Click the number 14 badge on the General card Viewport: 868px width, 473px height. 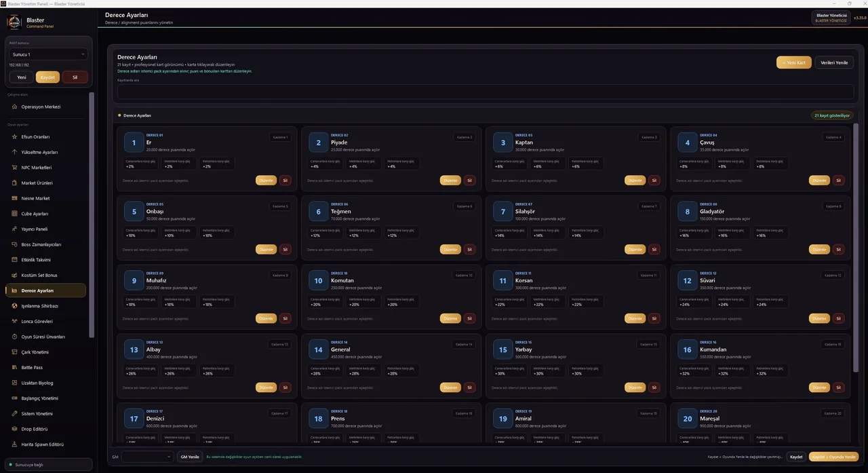tap(319, 349)
